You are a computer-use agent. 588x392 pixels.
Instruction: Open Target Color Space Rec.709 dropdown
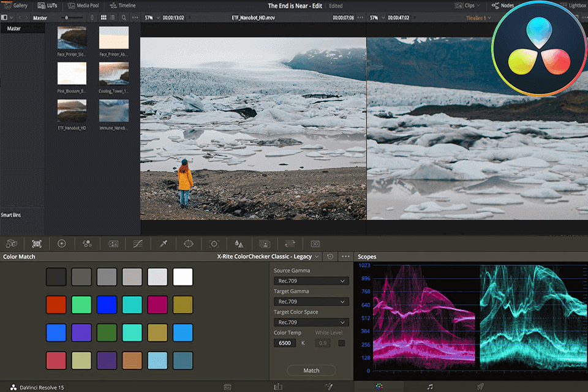click(311, 322)
